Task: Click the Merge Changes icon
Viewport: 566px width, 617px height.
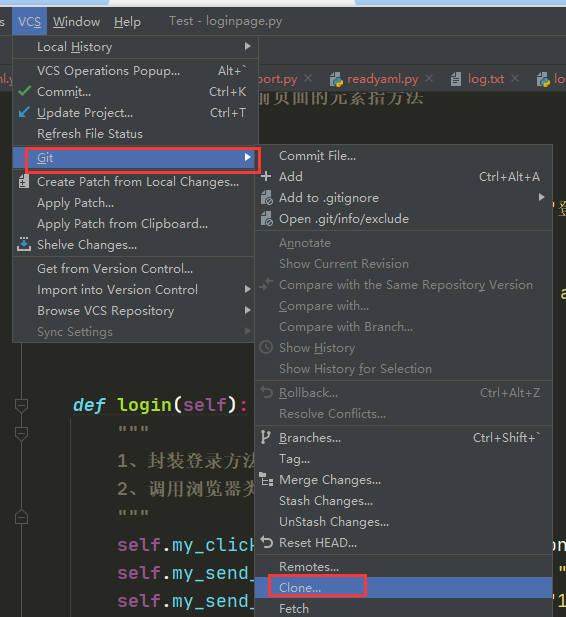Action: pyautogui.click(x=267, y=480)
